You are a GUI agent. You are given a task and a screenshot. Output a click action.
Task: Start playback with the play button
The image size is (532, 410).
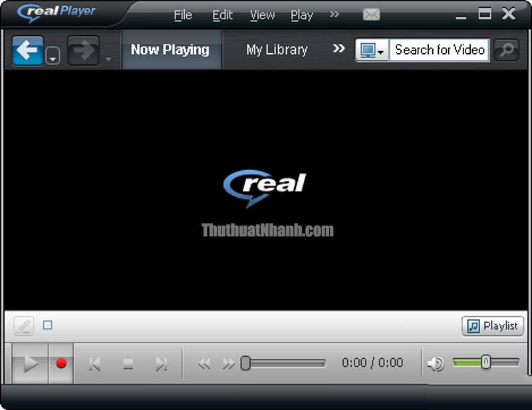click(30, 363)
